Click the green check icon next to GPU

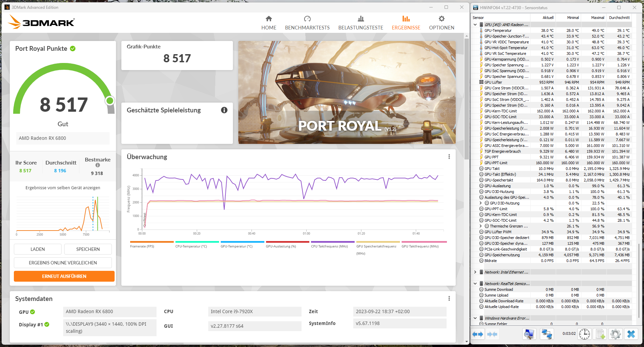click(32, 312)
